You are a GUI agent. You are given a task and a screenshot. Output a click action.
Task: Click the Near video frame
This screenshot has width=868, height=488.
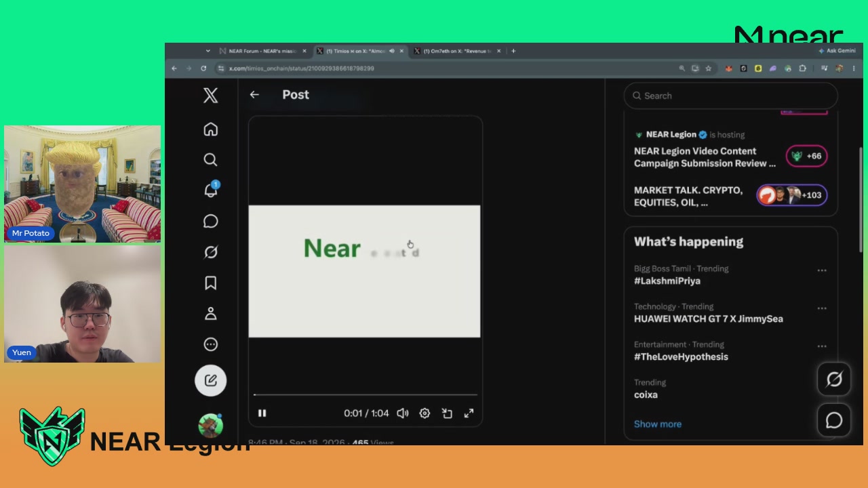coord(365,271)
